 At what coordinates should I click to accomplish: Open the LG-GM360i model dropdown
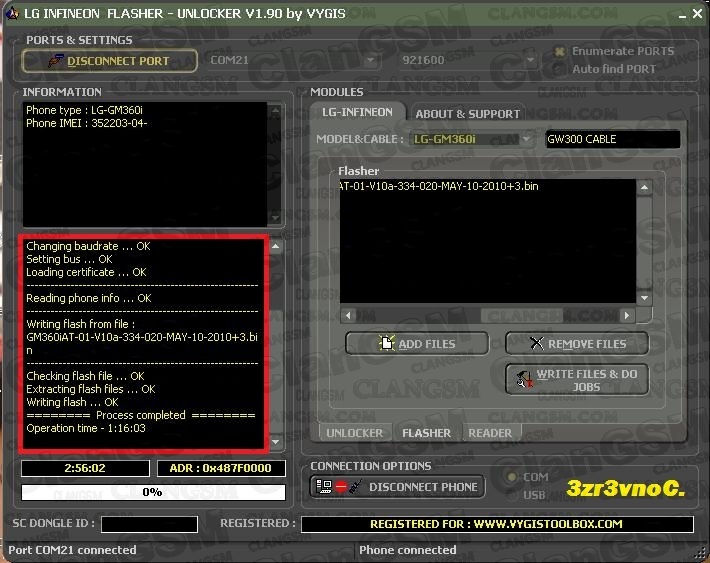pos(528,140)
